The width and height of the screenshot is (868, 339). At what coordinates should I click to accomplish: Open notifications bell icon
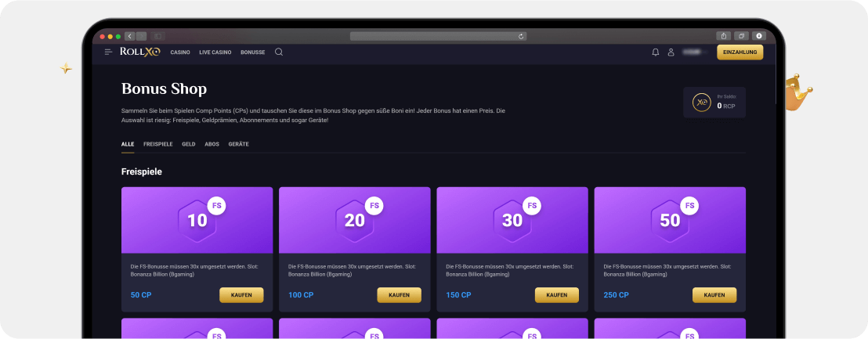pos(655,52)
